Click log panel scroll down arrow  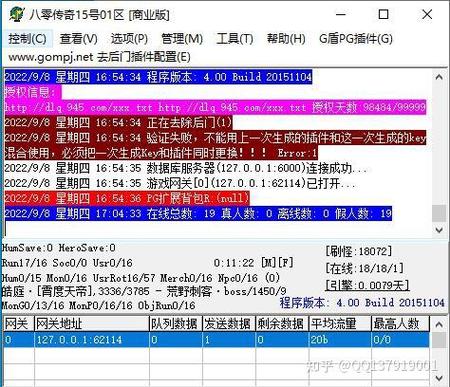(439, 230)
